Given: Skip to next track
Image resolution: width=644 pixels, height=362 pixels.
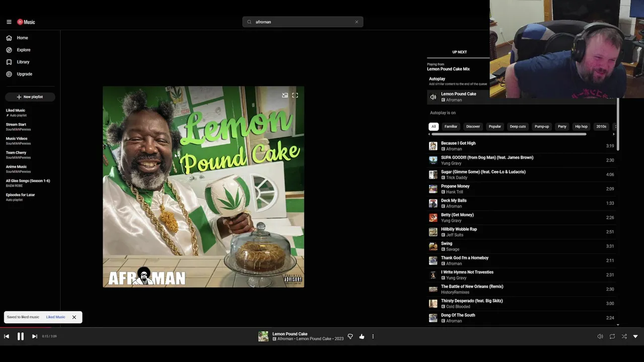Looking at the screenshot, I should click(34, 336).
